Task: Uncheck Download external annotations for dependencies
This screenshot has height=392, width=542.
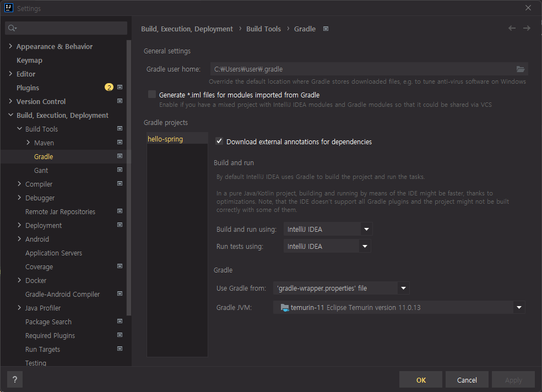Action: pos(219,141)
